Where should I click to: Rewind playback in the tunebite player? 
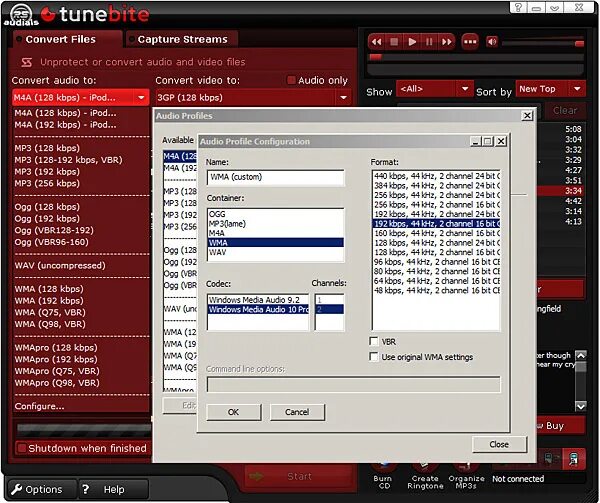[x=377, y=42]
